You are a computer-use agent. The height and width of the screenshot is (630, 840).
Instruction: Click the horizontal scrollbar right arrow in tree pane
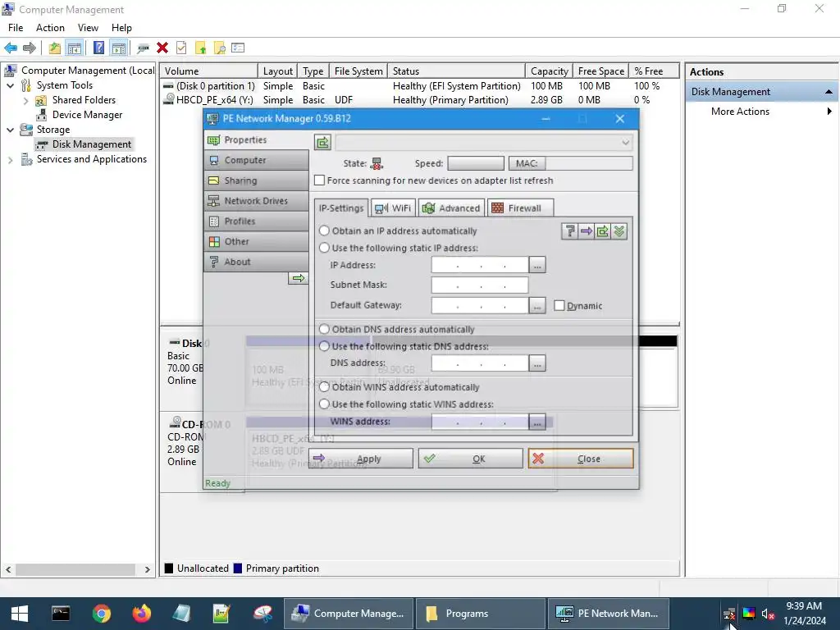pyautogui.click(x=148, y=569)
